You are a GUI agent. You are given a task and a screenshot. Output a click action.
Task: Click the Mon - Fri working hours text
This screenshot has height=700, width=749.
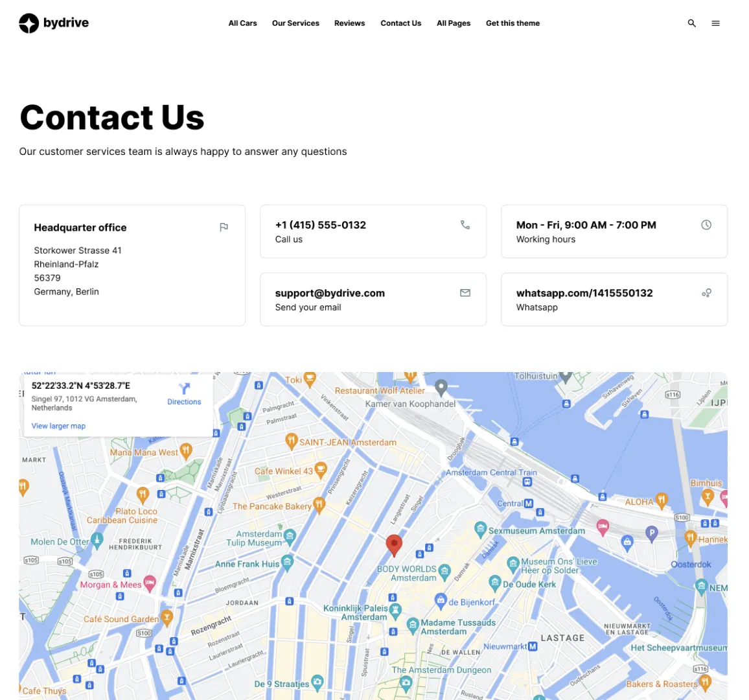click(586, 225)
